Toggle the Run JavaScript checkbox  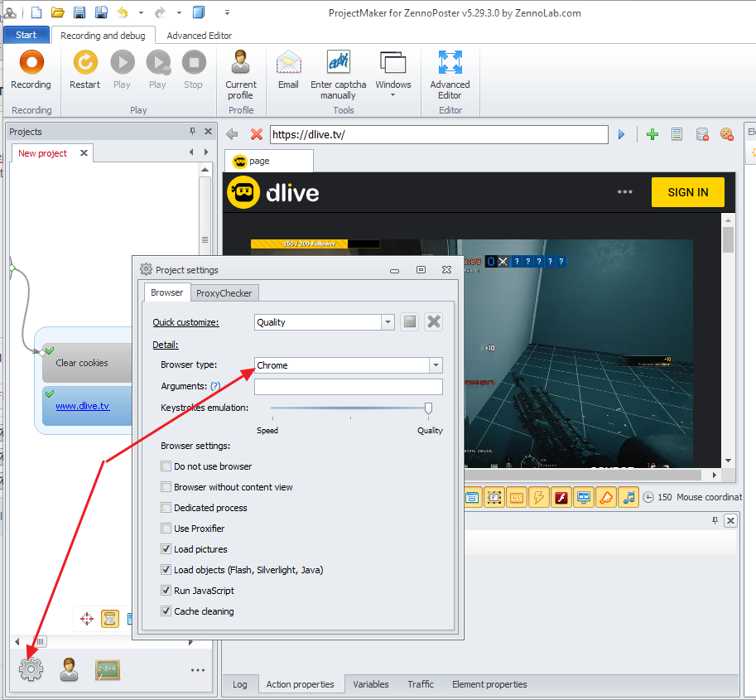[166, 591]
